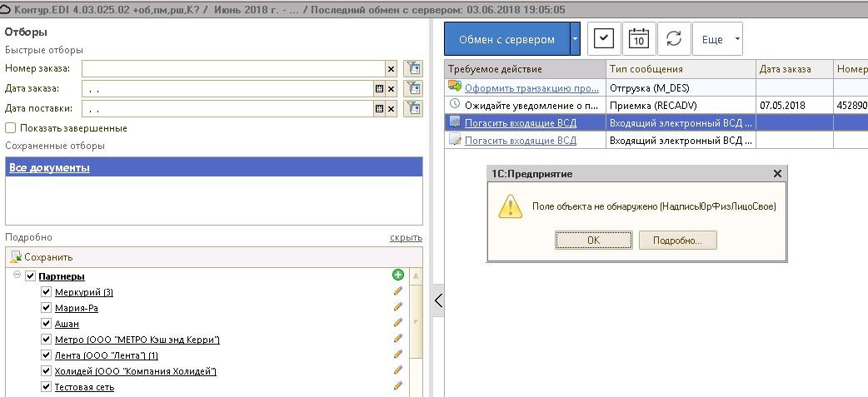This screenshot has width=868, height=397.
Task: Edit Метро partner with pencil icon
Action: 397,339
